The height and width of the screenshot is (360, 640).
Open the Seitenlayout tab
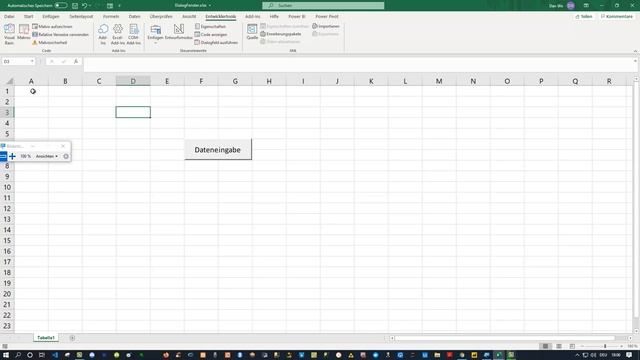click(x=81, y=16)
